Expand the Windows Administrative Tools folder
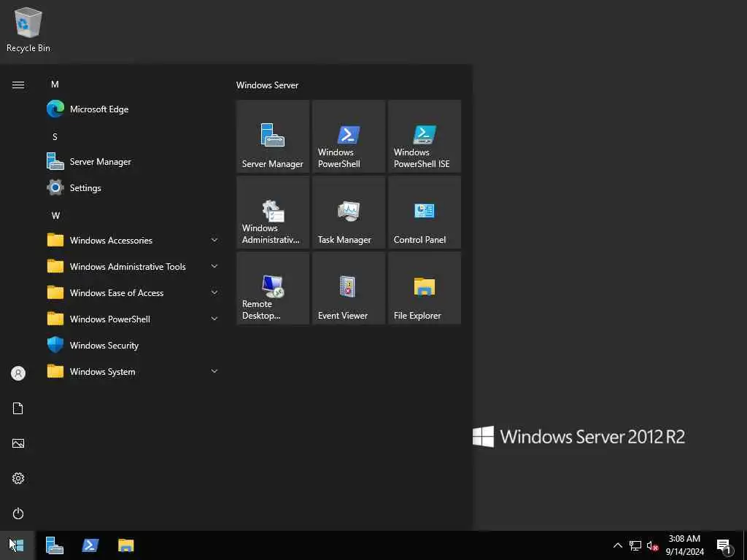747x560 pixels. point(133,266)
